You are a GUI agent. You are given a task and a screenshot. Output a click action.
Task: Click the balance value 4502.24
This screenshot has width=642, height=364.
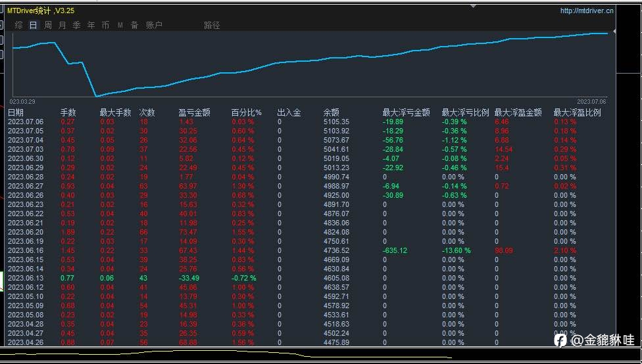click(x=337, y=333)
